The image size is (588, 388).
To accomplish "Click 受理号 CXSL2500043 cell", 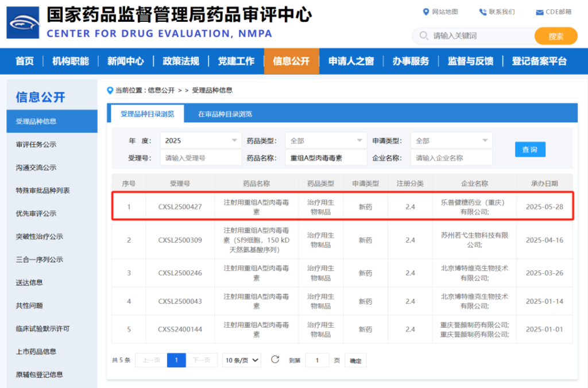I will (x=180, y=301).
